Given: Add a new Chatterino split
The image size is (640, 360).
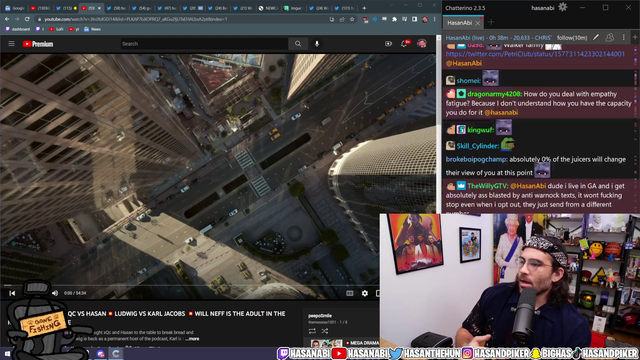Looking at the screenshot, I should tap(635, 37).
